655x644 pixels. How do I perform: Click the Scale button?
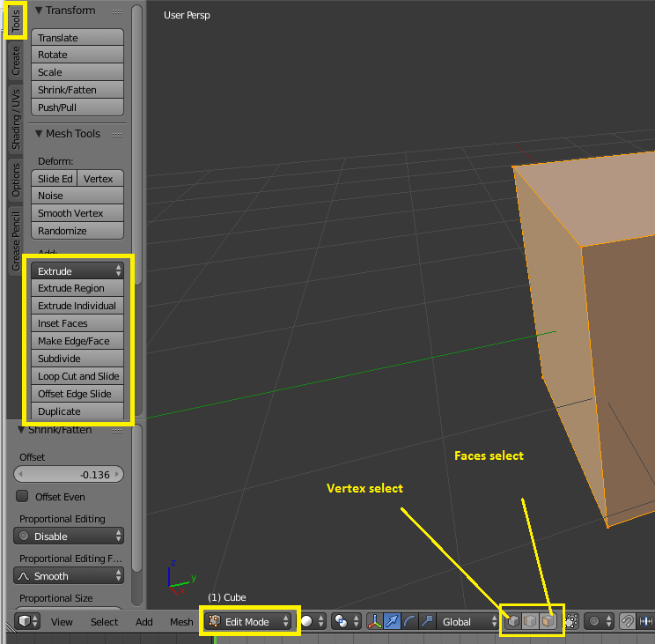pos(77,72)
